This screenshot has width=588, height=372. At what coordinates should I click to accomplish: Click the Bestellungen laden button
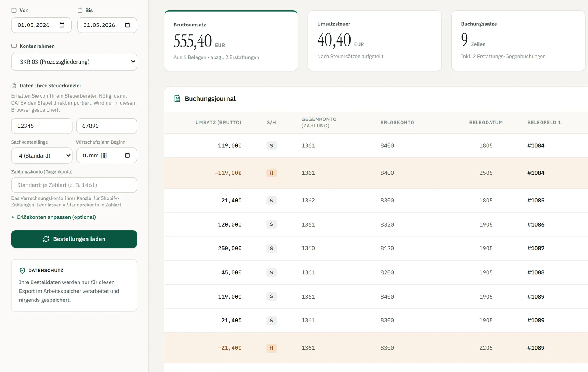(74, 239)
